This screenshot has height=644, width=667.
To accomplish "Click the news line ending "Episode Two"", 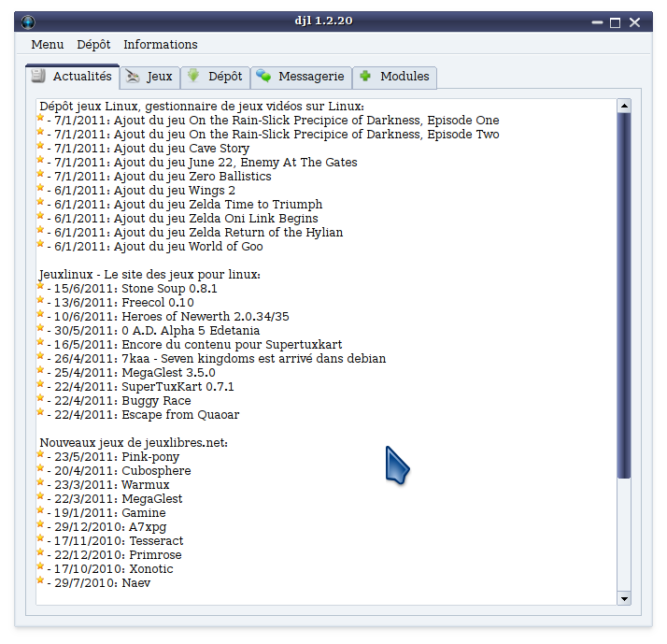I will [x=273, y=135].
